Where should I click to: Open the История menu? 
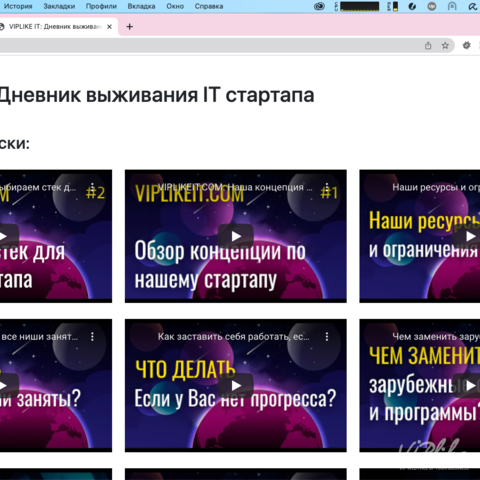tap(18, 6)
